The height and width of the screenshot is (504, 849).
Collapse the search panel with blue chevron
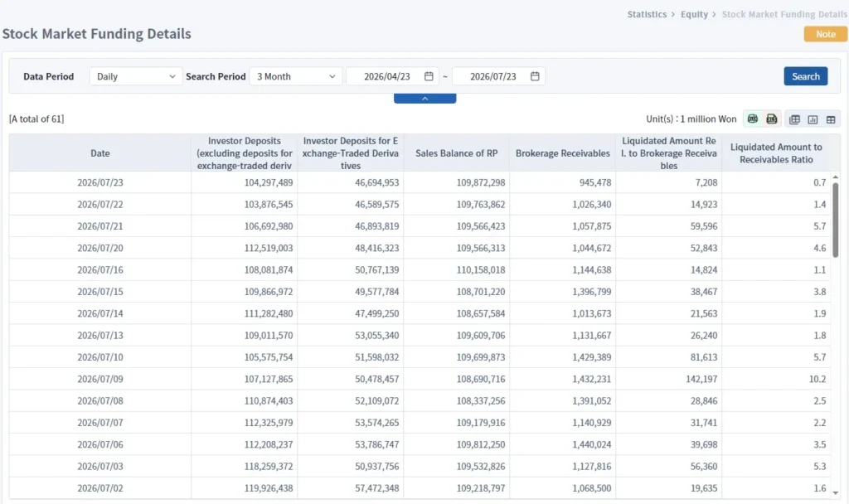425,99
